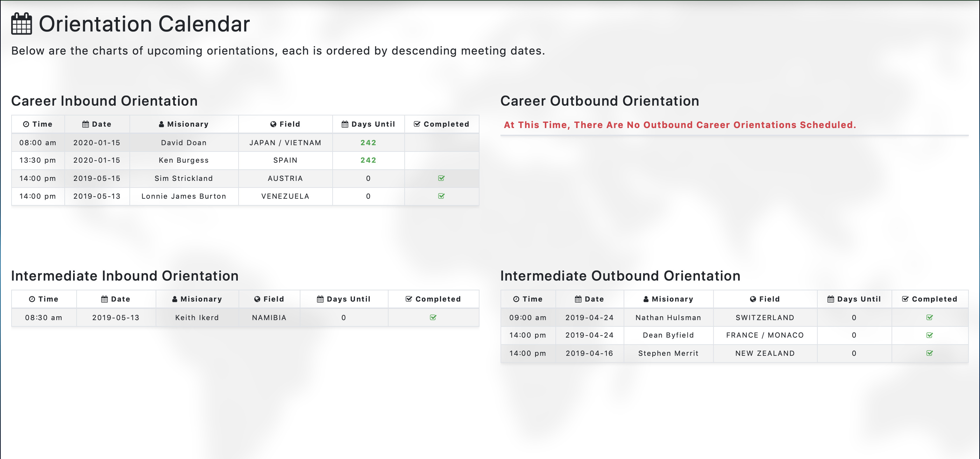Click the Intermediate Outbound Orientation heading
The height and width of the screenshot is (459, 980).
[x=620, y=276]
